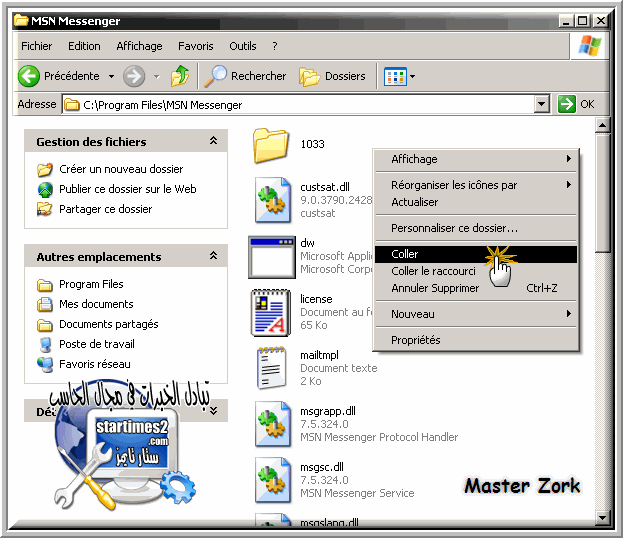This screenshot has height=538, width=623.
Task: Choose Actualiser in the context menu
Action: point(476,202)
